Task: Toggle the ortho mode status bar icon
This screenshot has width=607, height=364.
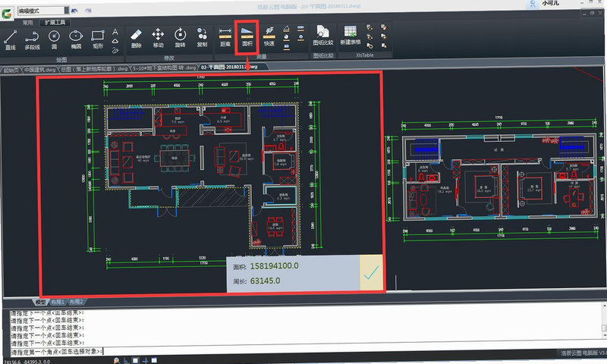Action: pyautogui.click(x=126, y=360)
